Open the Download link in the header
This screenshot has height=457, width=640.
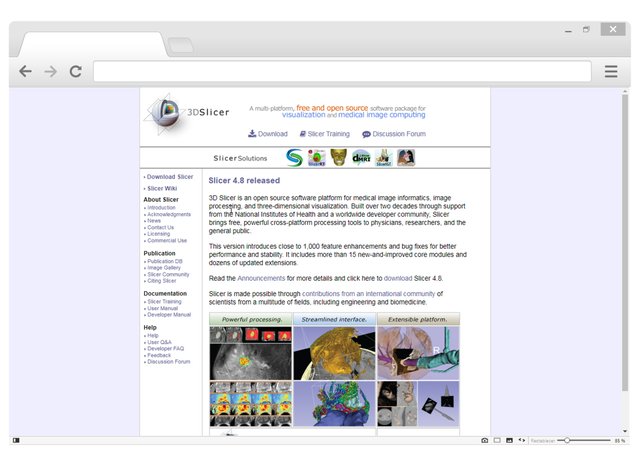(x=273, y=134)
